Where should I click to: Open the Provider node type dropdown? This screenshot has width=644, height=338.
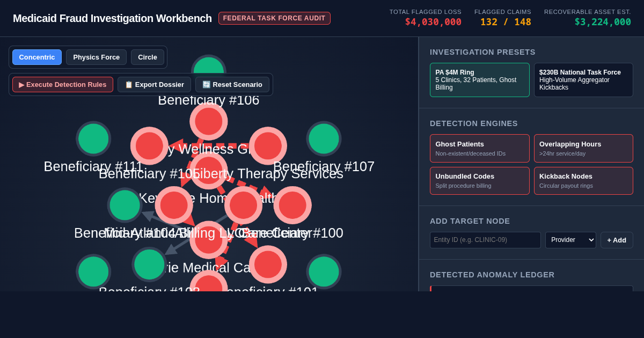point(570,240)
